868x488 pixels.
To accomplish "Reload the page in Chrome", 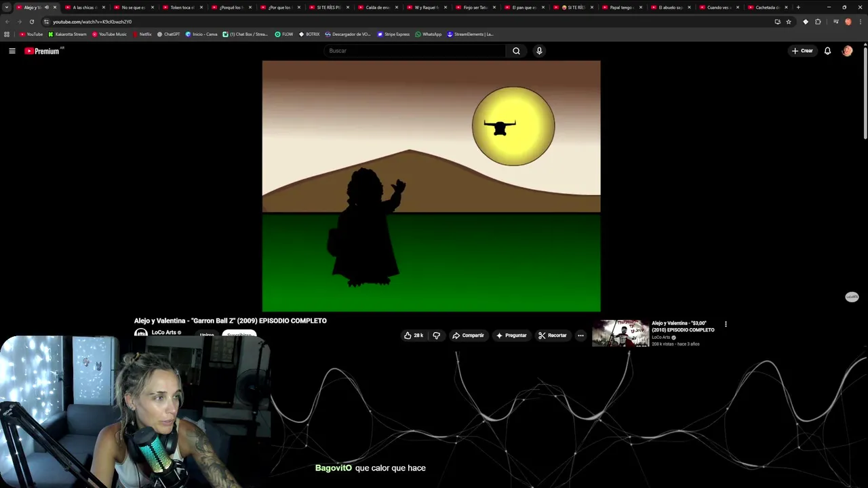I will tap(31, 22).
